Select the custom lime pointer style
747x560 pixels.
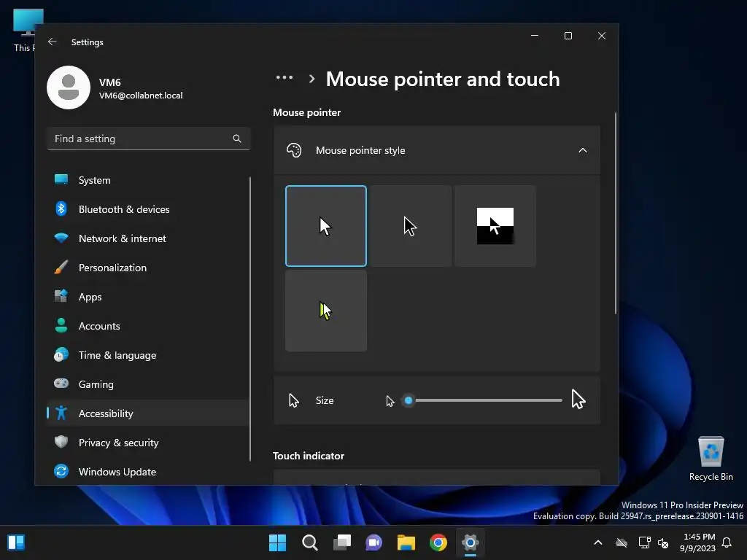(x=326, y=311)
